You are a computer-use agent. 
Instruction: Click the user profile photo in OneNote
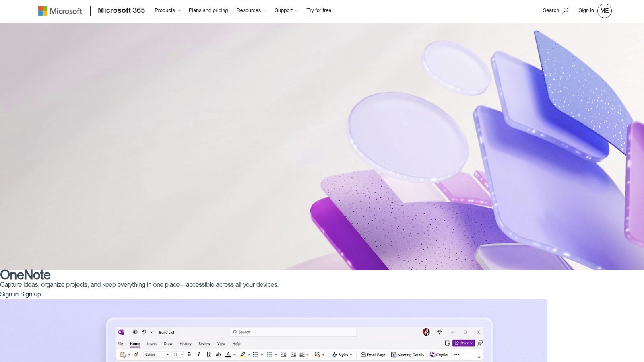(x=426, y=332)
